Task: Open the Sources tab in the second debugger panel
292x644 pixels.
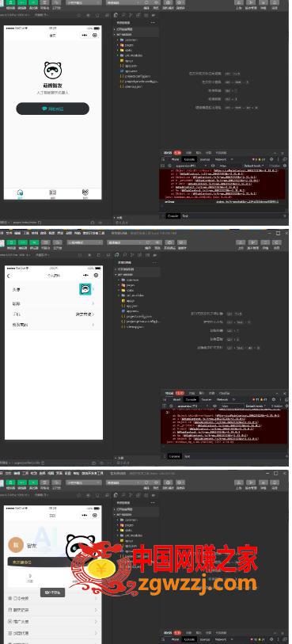Action: click(207, 399)
